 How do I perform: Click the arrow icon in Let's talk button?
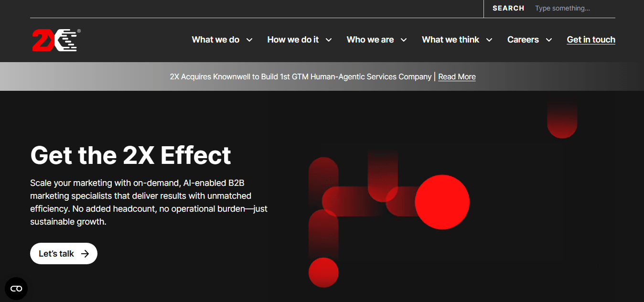pyautogui.click(x=85, y=254)
